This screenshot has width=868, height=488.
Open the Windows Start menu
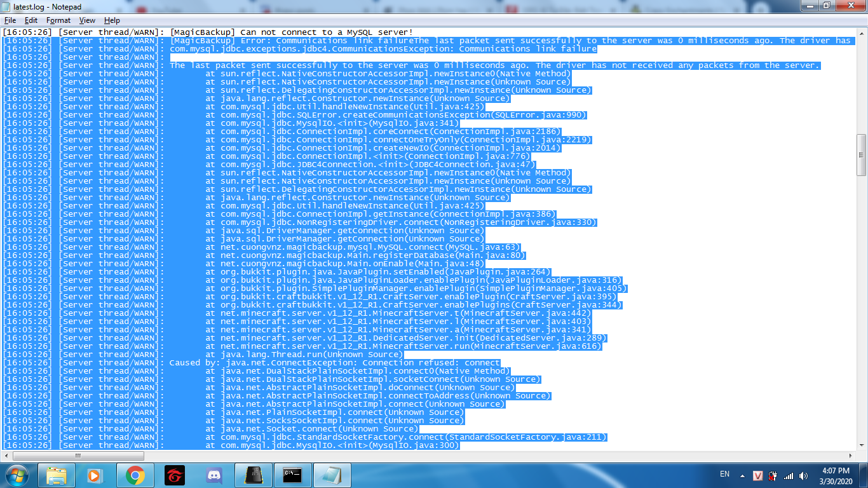[x=17, y=475]
